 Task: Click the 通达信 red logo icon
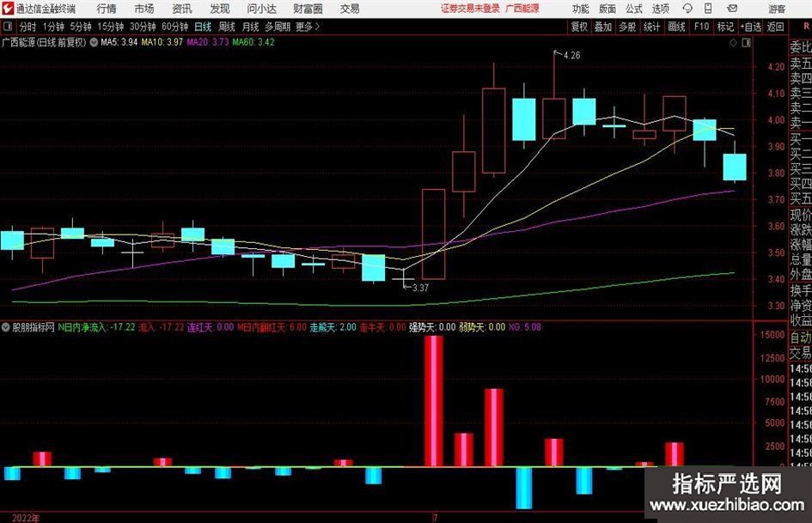8,9
